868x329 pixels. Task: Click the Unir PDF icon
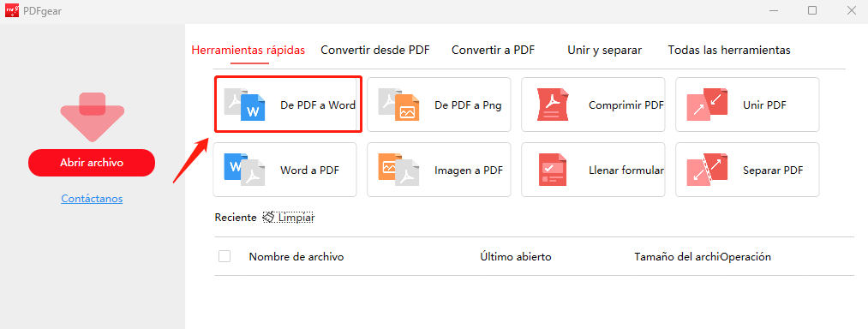707,105
